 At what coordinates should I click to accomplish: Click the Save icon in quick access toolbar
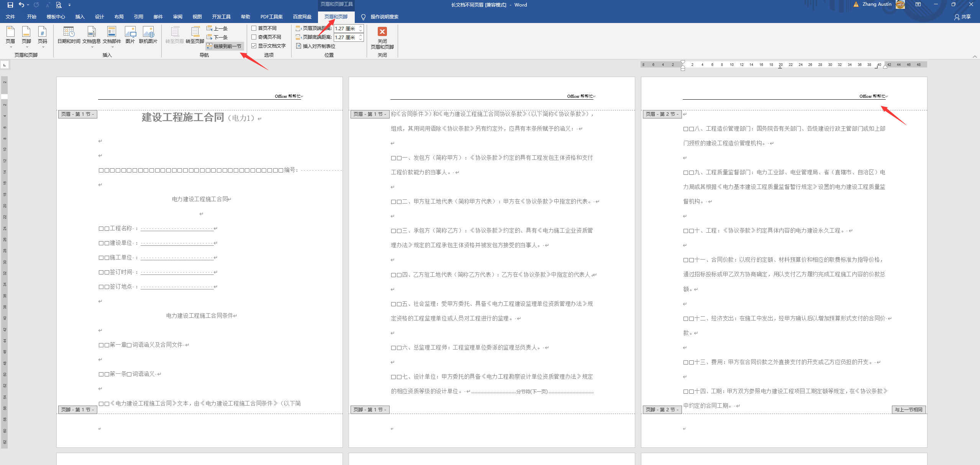click(10, 5)
